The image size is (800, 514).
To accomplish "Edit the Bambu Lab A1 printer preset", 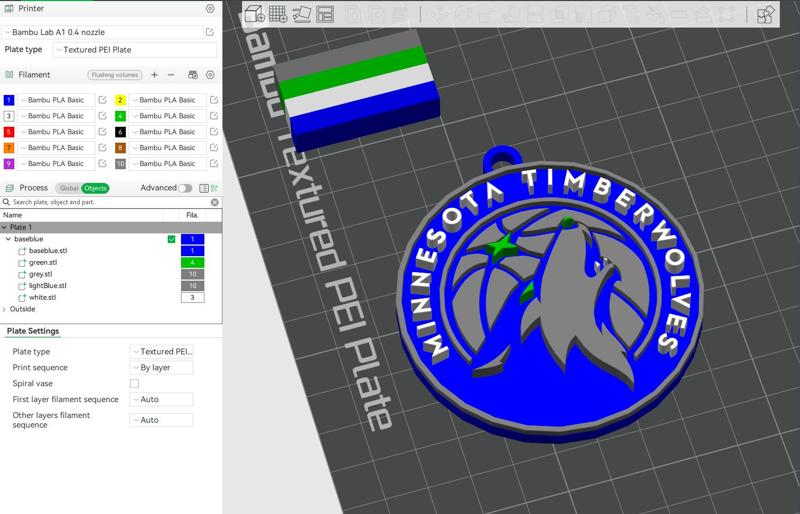I will tap(210, 32).
